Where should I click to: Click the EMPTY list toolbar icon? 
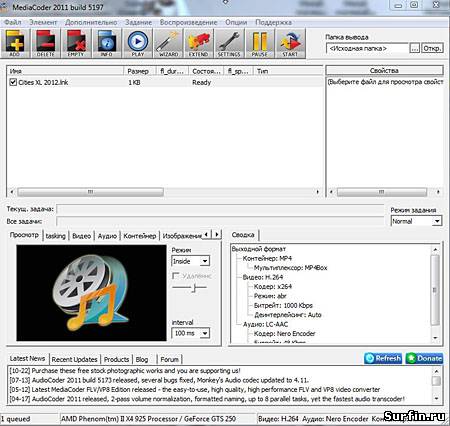tap(76, 44)
